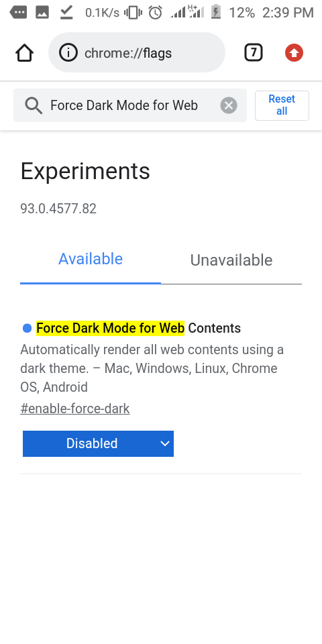Click the dropdown chevron arrow on Disabled
Image resolution: width=322 pixels, height=644 pixels.
(x=165, y=443)
